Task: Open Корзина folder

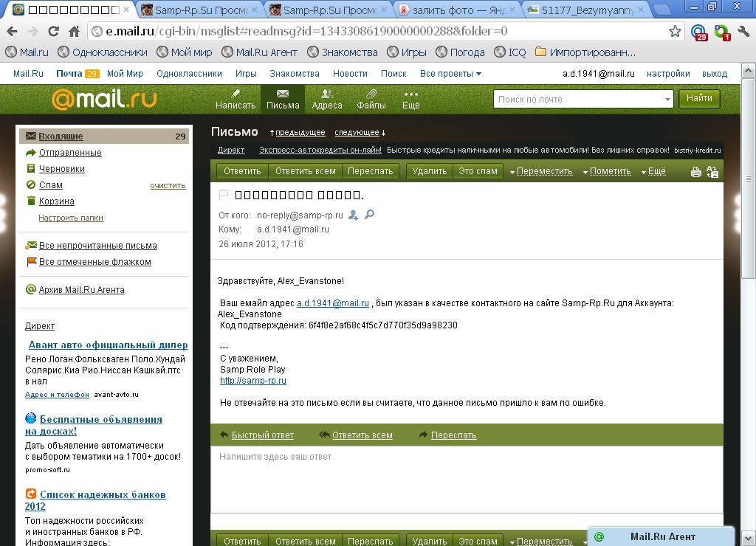Action: coord(56,201)
